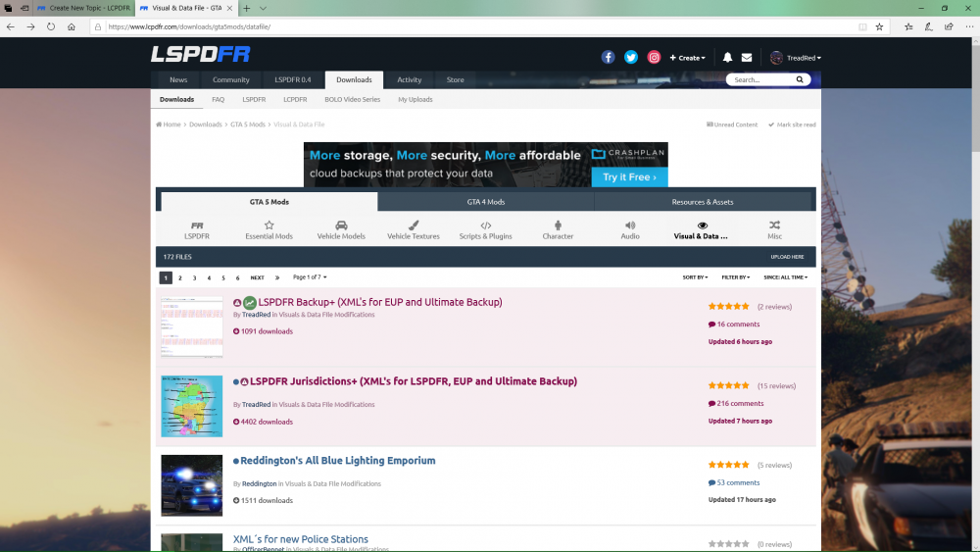Open new browser tab plus button

(247, 8)
